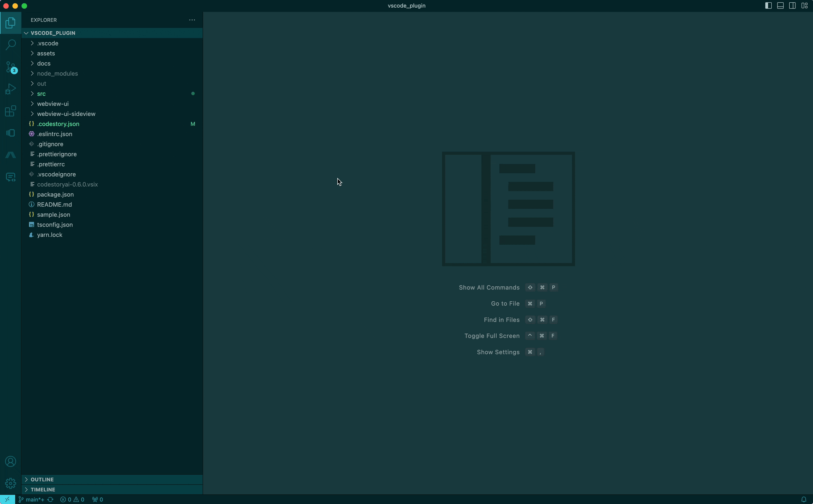Open the Run and Debug view
The image size is (813, 504).
click(x=11, y=89)
